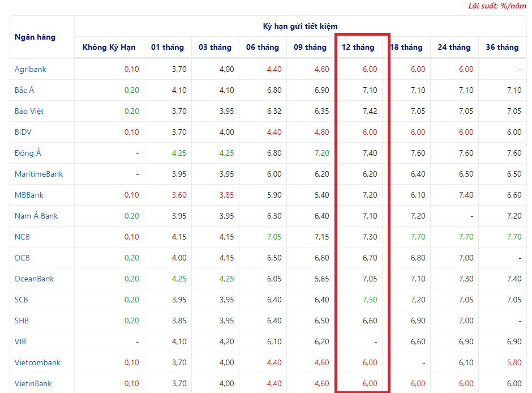
Task: Open the OceanBank link
Action: [34, 279]
